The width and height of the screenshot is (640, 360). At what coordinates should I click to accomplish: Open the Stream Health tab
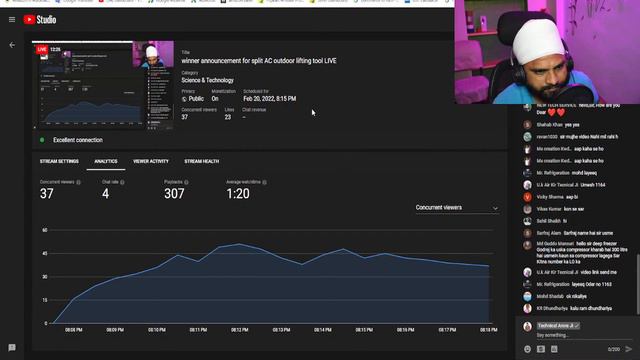(x=202, y=162)
